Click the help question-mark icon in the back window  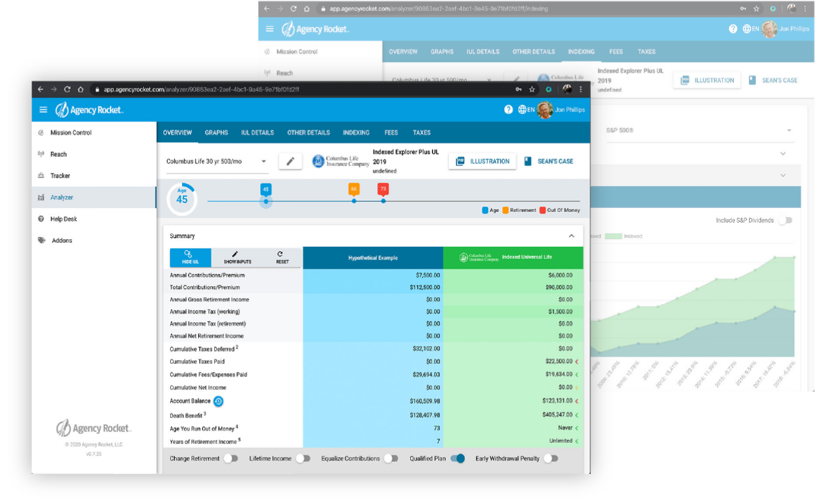[733, 29]
